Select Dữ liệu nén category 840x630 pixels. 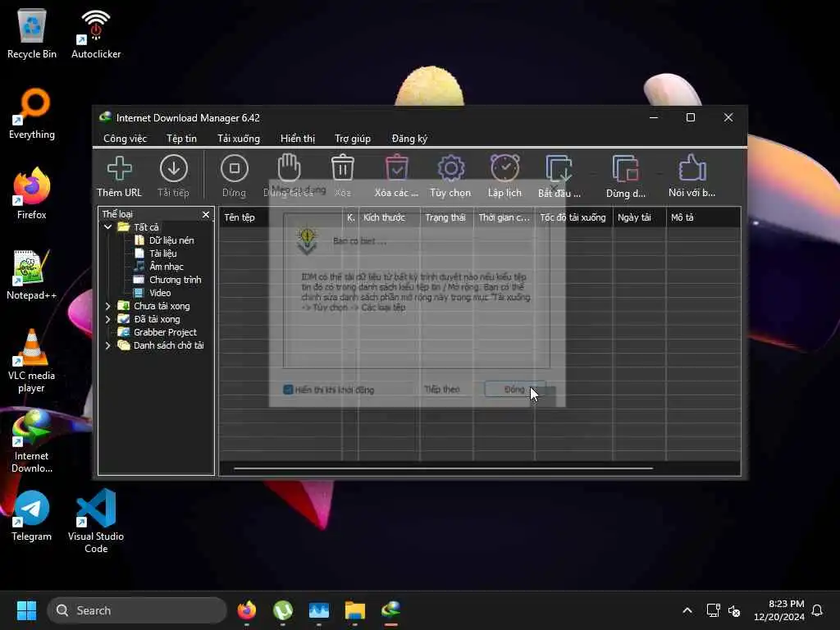click(x=171, y=240)
